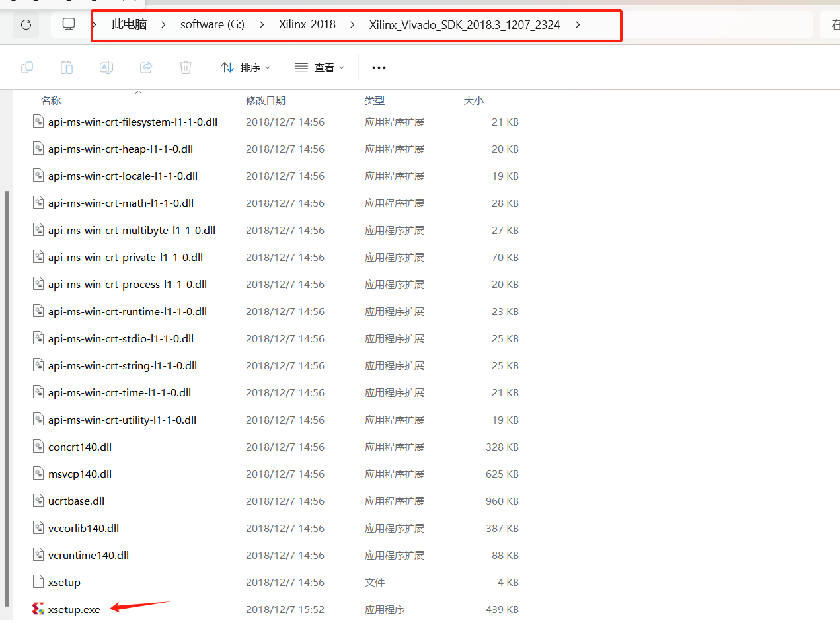Click the 625 KB size of msvcp140.dll
The image size is (840, 627).
pyautogui.click(x=502, y=474)
